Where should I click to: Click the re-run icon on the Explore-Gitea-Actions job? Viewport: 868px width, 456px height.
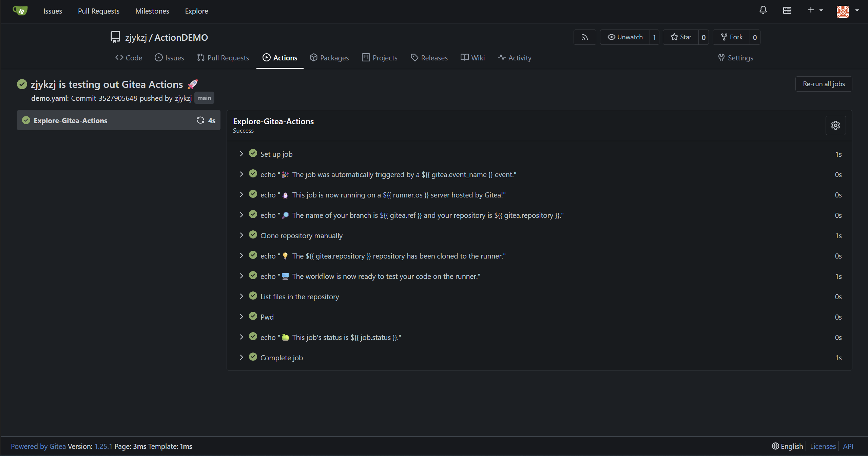point(200,120)
